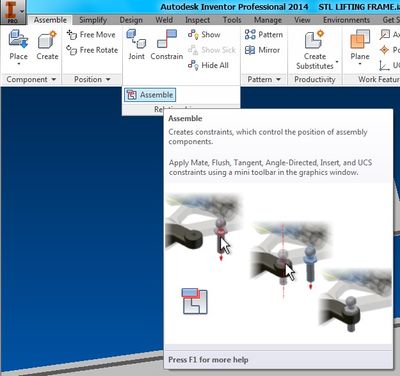Click the Mirror component tool
This screenshot has width=400, height=376.
(x=262, y=50)
